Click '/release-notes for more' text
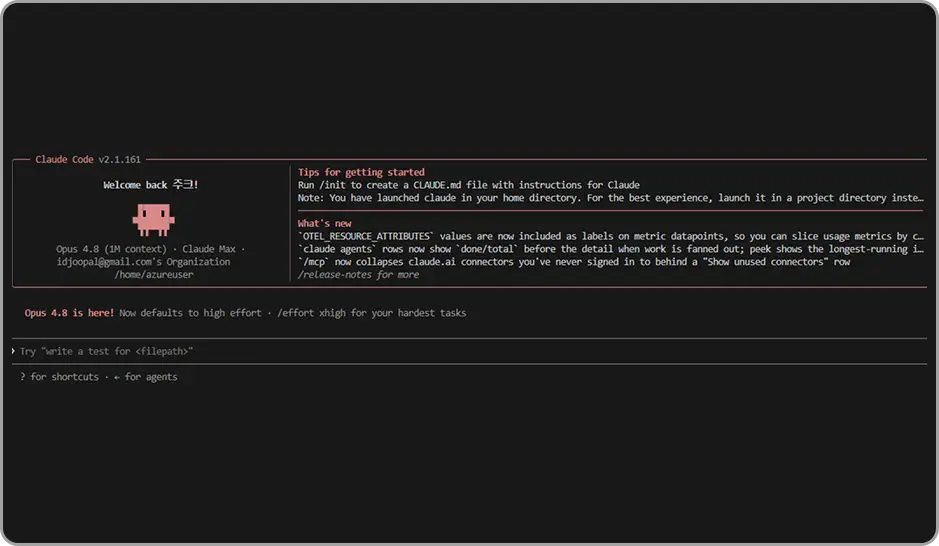The height and width of the screenshot is (546, 939). click(358, 274)
